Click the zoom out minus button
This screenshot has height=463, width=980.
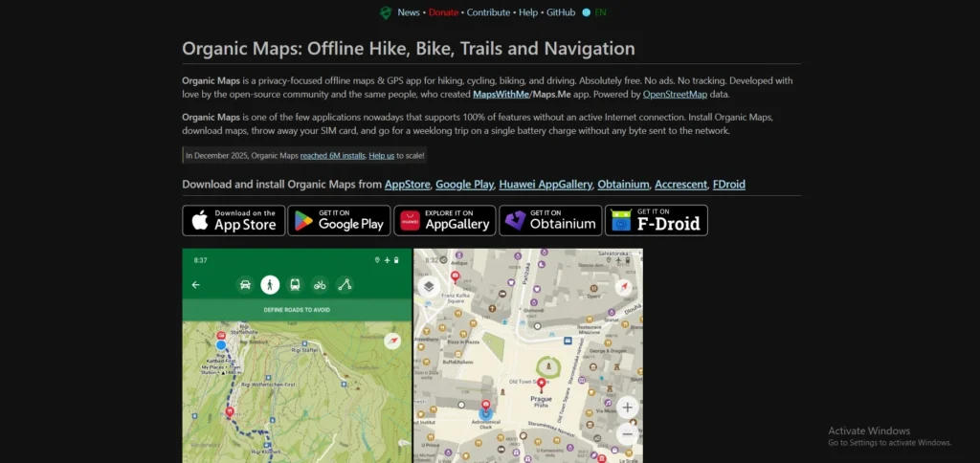[x=628, y=434]
